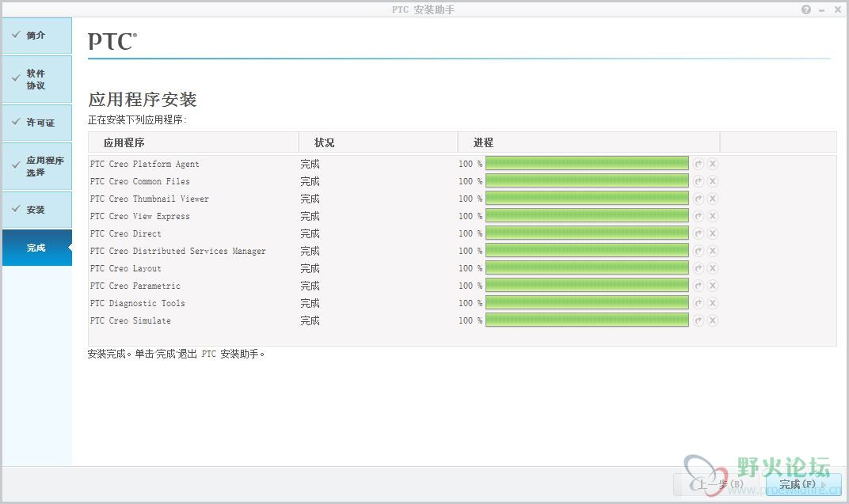
Task: Click retry icon for Distributed Services Manager
Action: [699, 250]
